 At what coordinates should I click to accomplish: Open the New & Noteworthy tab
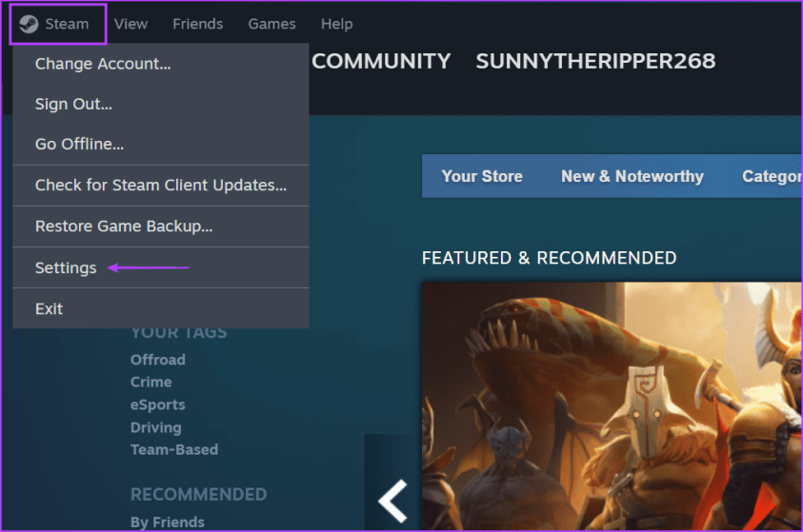pyautogui.click(x=632, y=176)
